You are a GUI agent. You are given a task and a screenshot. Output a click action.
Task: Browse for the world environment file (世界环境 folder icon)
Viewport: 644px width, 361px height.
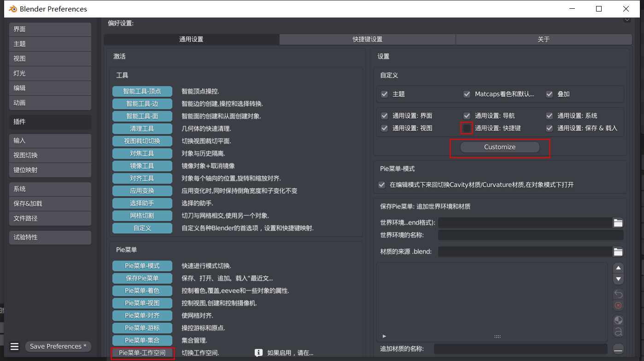tap(618, 223)
